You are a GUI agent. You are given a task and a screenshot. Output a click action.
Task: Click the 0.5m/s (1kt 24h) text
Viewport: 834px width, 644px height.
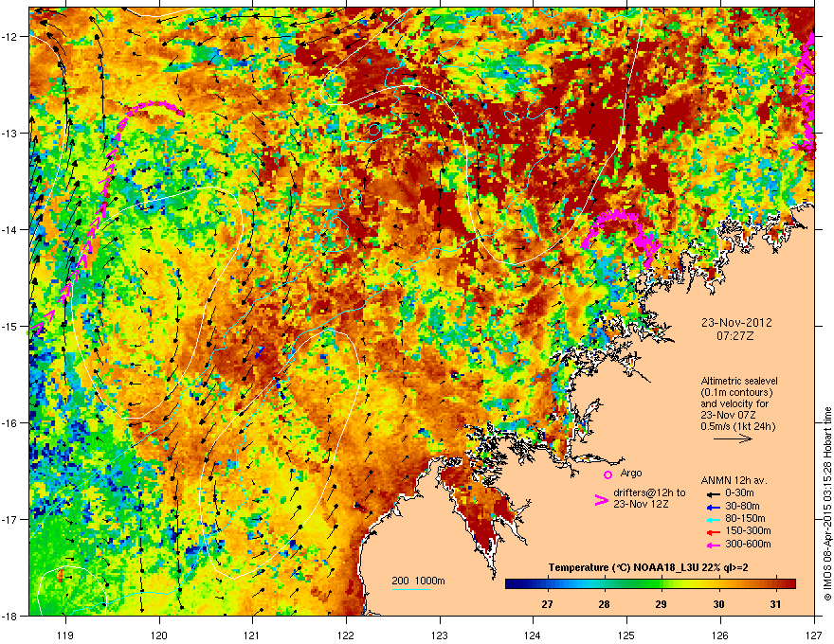738,427
